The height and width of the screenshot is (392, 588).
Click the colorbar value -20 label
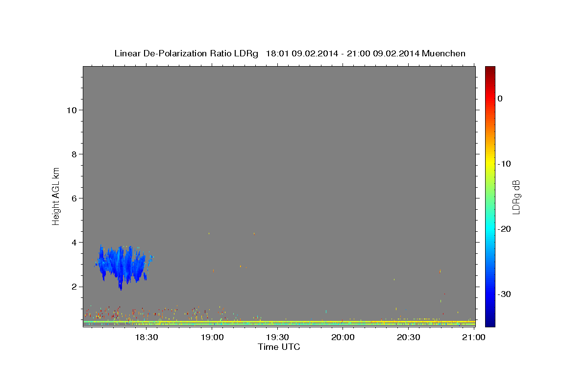click(x=504, y=229)
